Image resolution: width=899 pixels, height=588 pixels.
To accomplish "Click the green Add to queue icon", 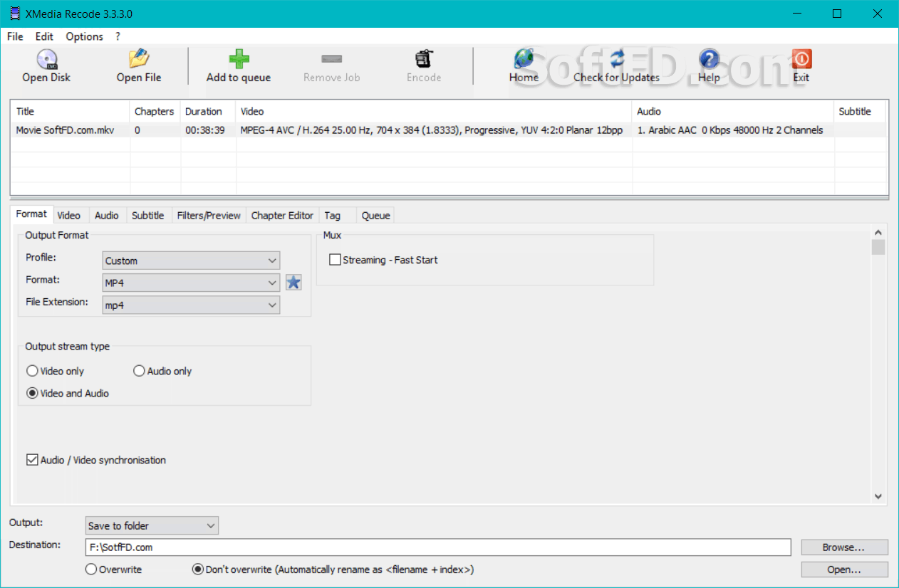I will 239,59.
